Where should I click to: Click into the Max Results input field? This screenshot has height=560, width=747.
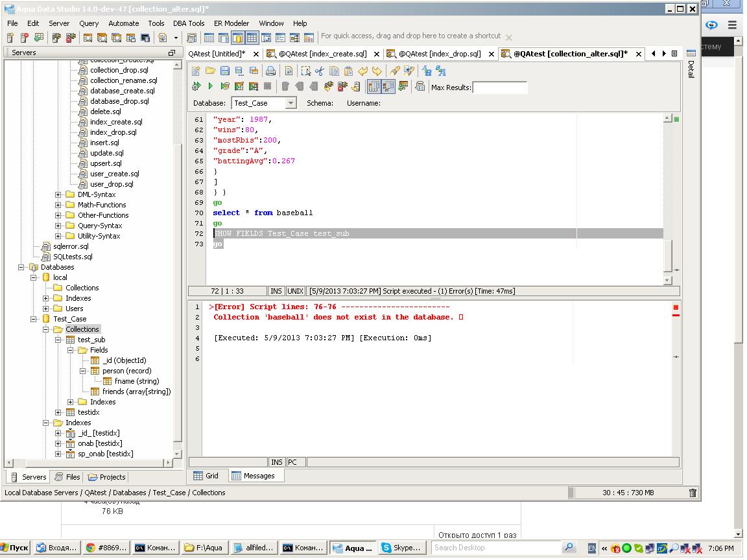point(499,87)
